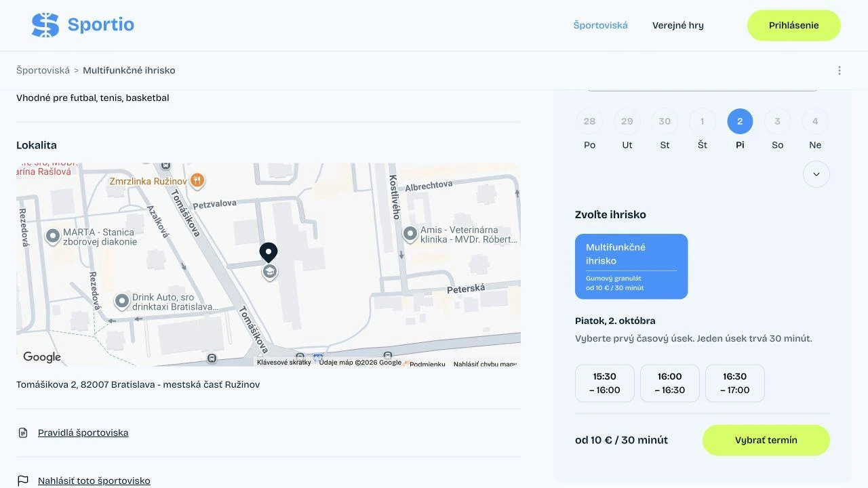Click the Amis veterinary clinic marker
Screen dimensions: 868x488
[x=410, y=234]
